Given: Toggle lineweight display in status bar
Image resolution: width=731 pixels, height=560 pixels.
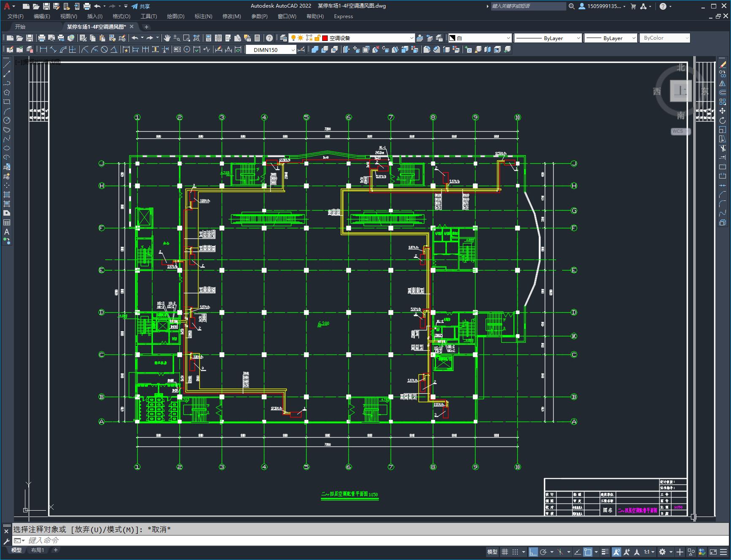Looking at the screenshot, I should tap(605, 552).
